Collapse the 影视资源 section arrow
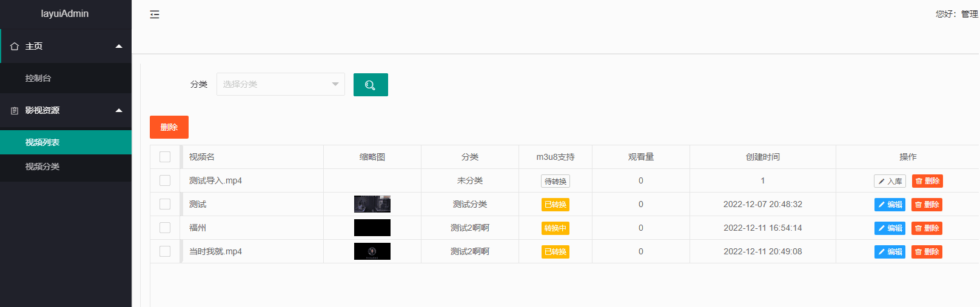The image size is (980, 307). click(x=119, y=111)
